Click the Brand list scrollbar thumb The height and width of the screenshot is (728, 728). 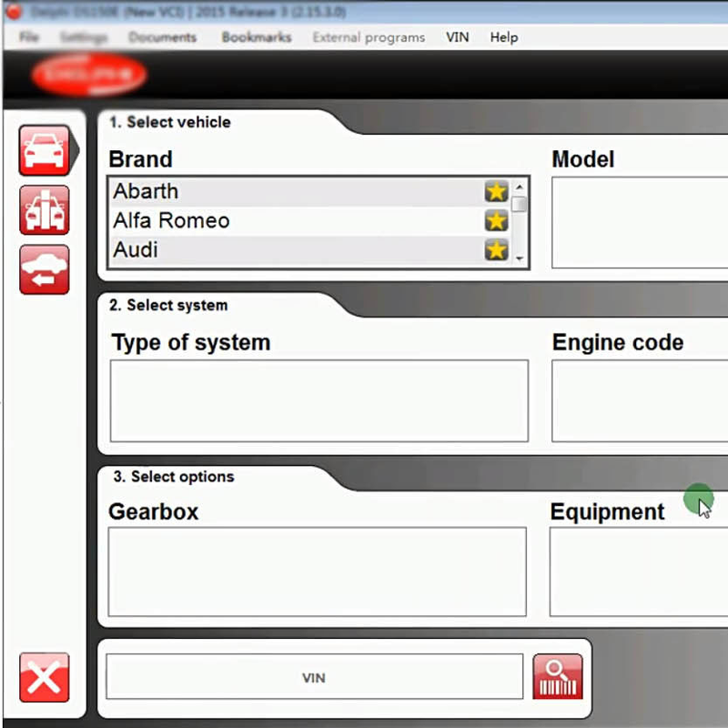519,204
